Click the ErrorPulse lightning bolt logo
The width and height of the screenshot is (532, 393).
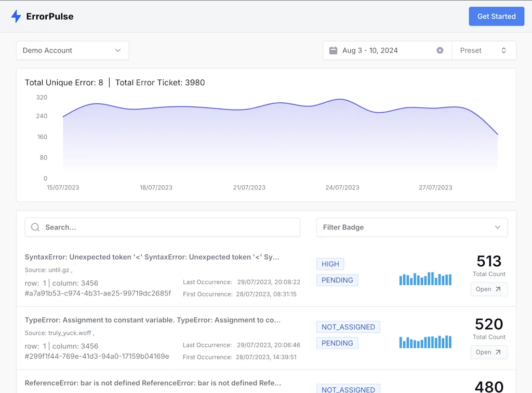tap(16, 16)
